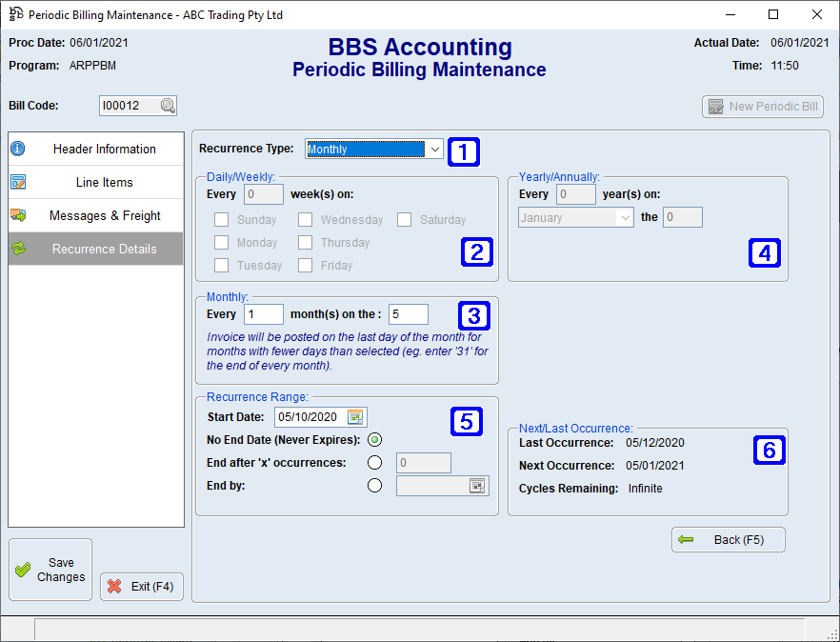The height and width of the screenshot is (642, 840).
Task: Open the Recurrence Type dropdown
Action: (x=434, y=149)
